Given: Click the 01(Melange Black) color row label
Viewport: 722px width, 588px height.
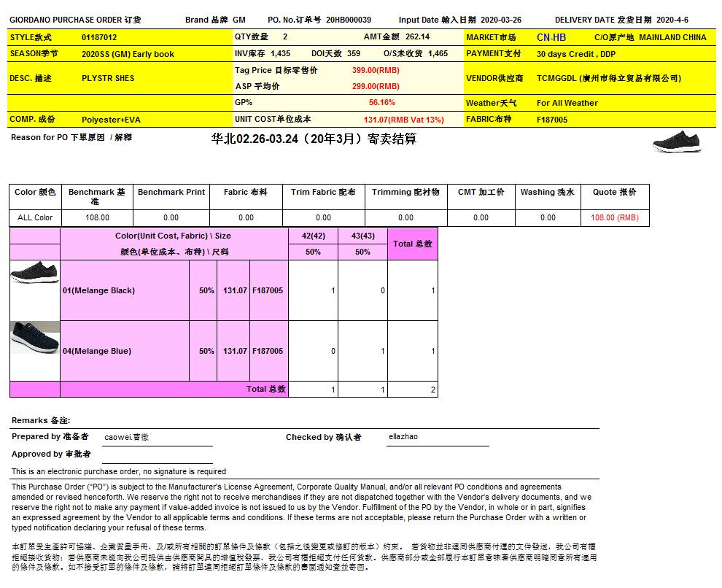Looking at the screenshot, I should 99,290.
